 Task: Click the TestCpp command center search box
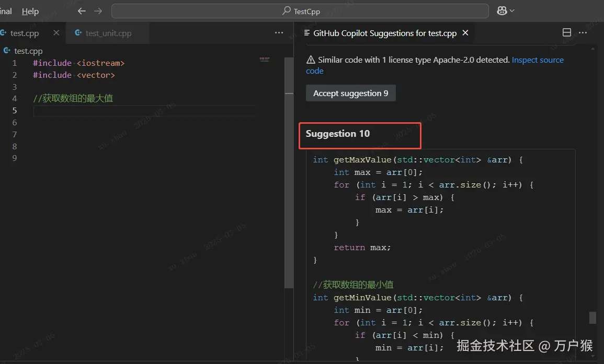300,11
